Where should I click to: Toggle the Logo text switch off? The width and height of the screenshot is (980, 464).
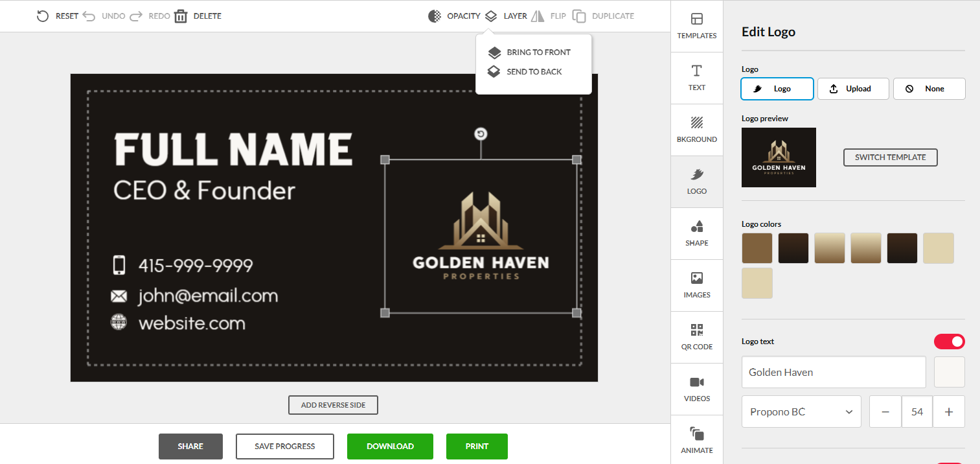pyautogui.click(x=950, y=342)
